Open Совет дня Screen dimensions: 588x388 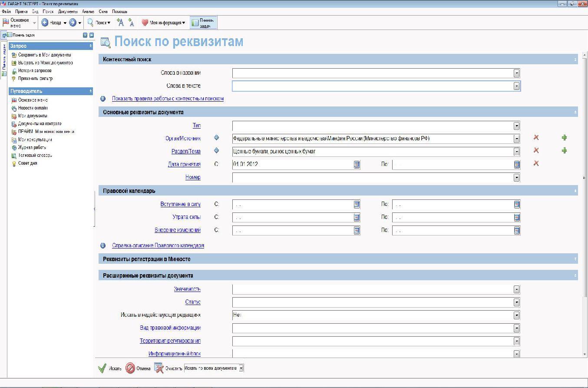(24, 163)
